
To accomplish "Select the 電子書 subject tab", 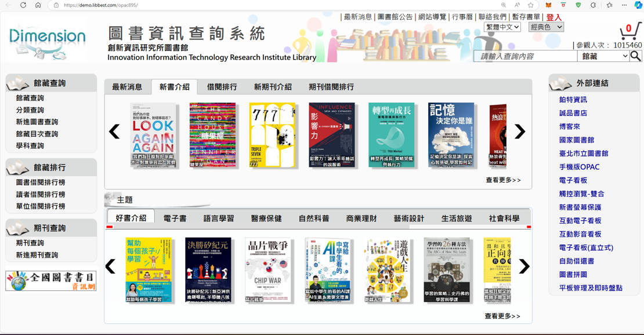I will pos(175,219).
